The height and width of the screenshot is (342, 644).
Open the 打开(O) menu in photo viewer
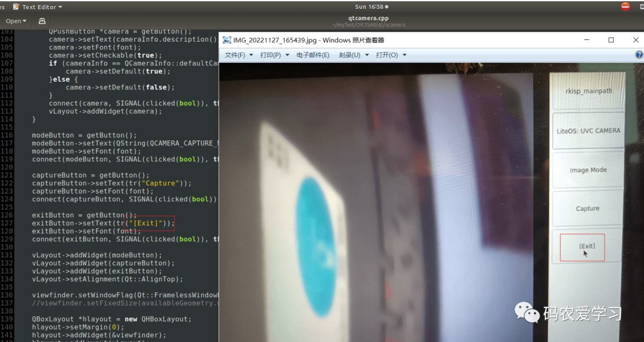(x=387, y=55)
